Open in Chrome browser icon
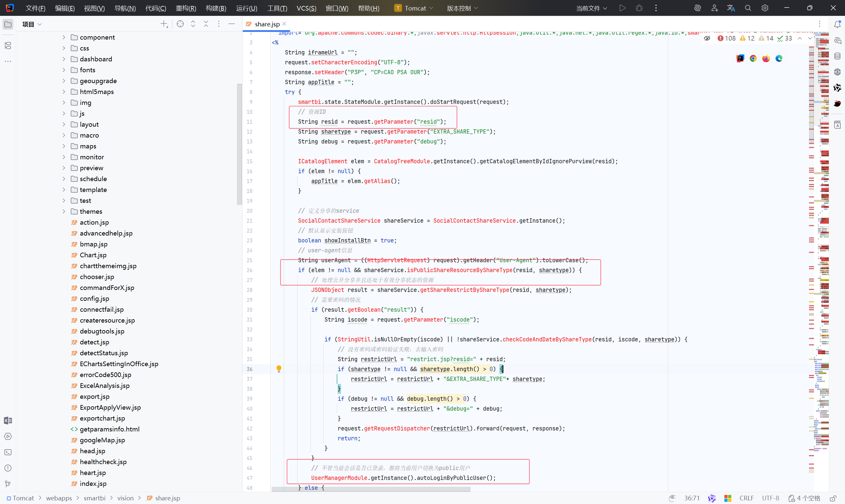The height and width of the screenshot is (504, 845). coord(753,58)
